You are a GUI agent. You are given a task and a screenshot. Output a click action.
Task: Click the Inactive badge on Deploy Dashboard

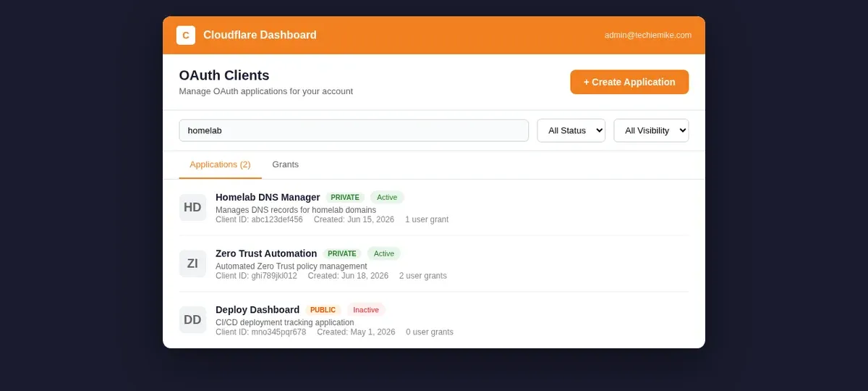click(x=366, y=310)
